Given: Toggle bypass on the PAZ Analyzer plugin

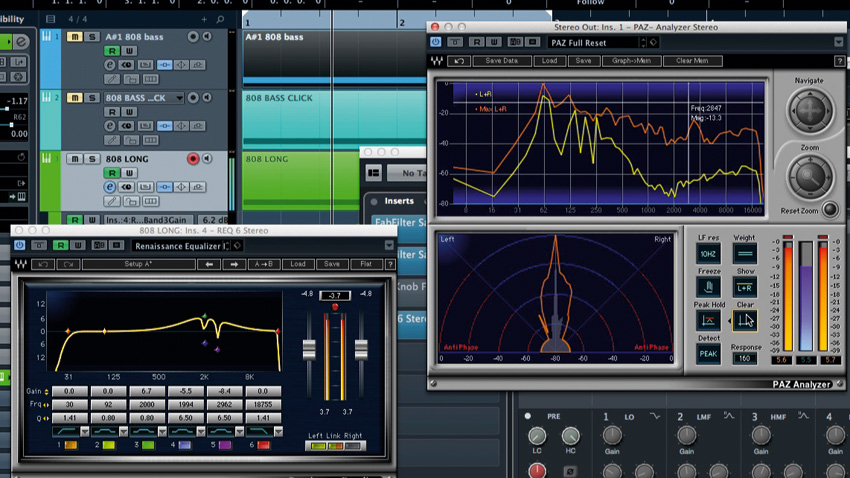Looking at the screenshot, I should coord(455,42).
